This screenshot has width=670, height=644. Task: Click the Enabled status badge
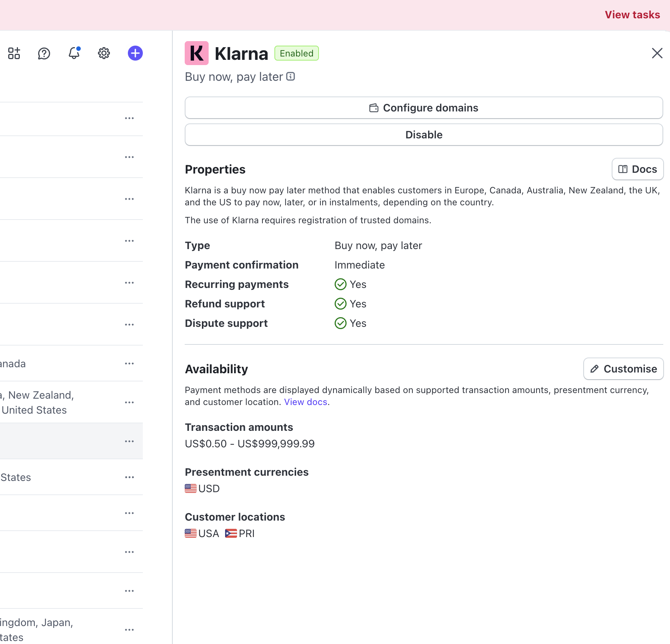coord(296,53)
